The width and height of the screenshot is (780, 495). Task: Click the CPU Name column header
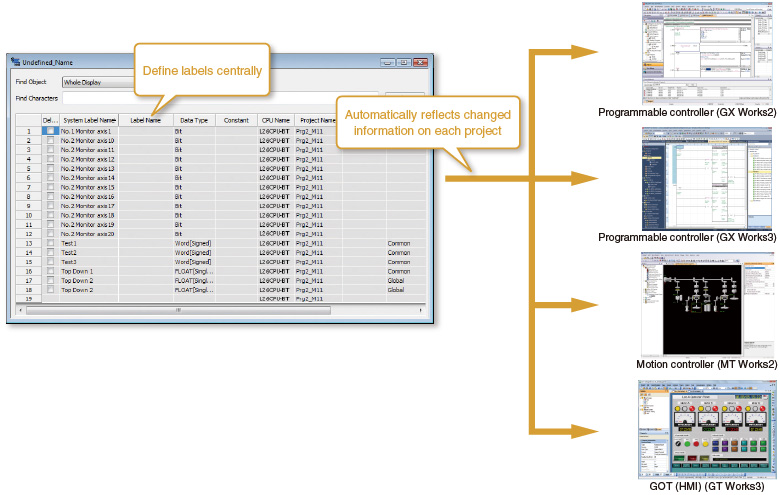click(276, 120)
